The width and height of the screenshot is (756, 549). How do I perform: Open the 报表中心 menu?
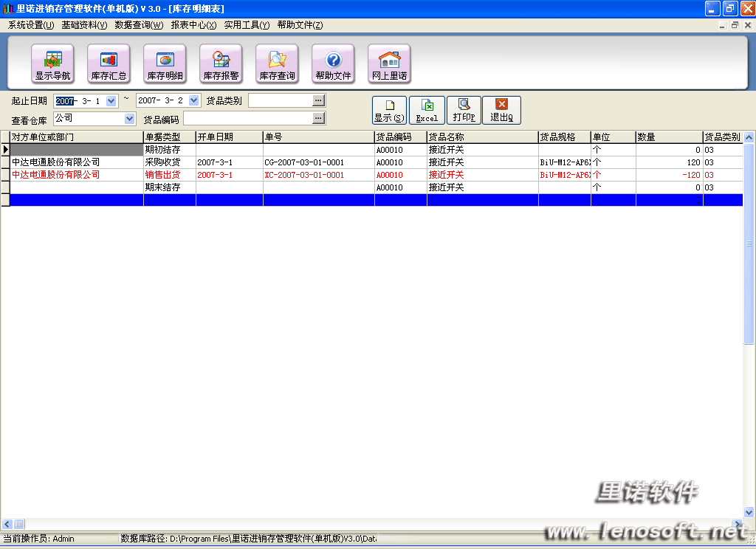[x=193, y=25]
